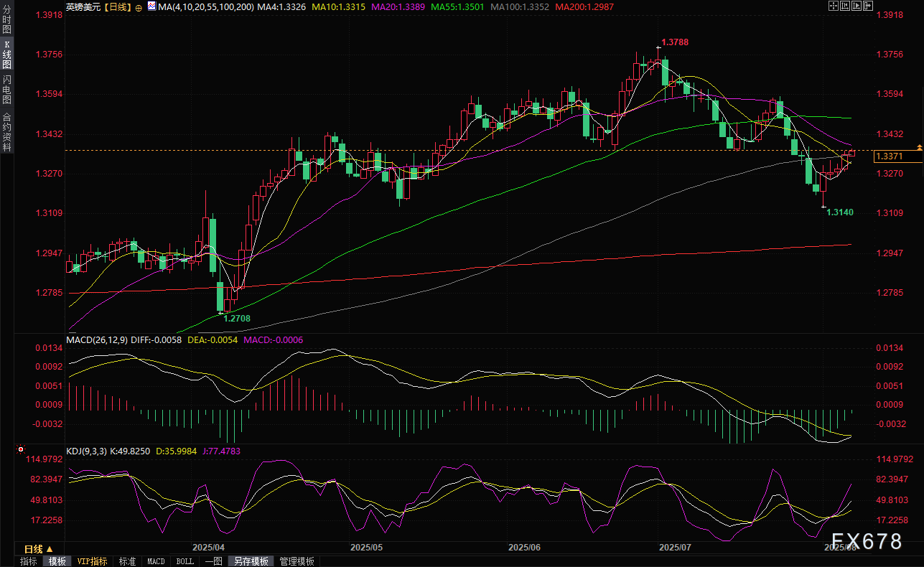Click the chart icon before MA(4,10,20,55,100,200)
Image resolution: width=924 pixels, height=567 pixels.
click(151, 6)
